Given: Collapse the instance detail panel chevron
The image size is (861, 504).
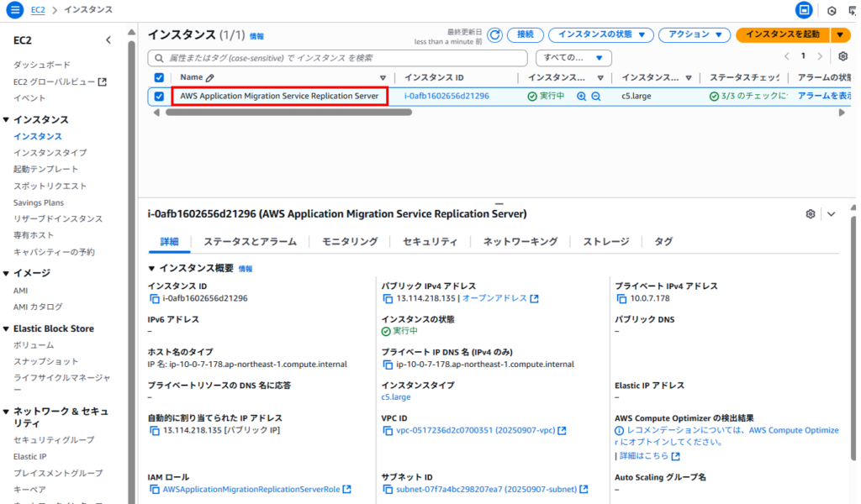Looking at the screenshot, I should (x=832, y=214).
